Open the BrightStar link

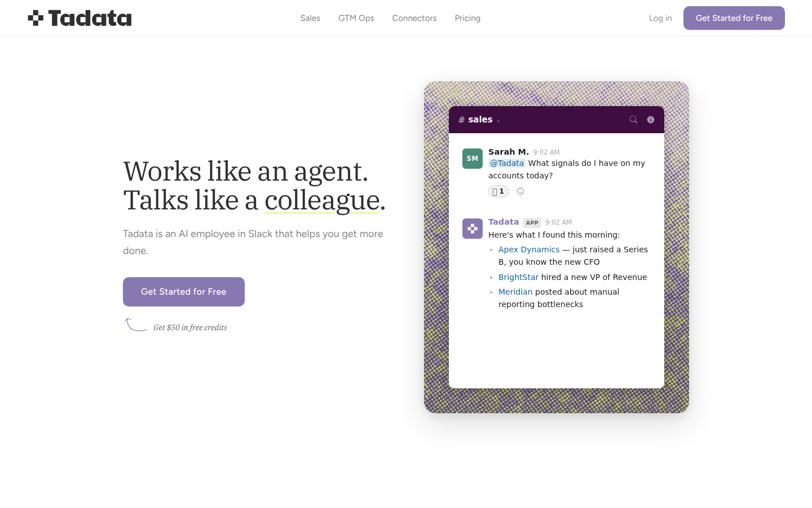pyautogui.click(x=518, y=277)
